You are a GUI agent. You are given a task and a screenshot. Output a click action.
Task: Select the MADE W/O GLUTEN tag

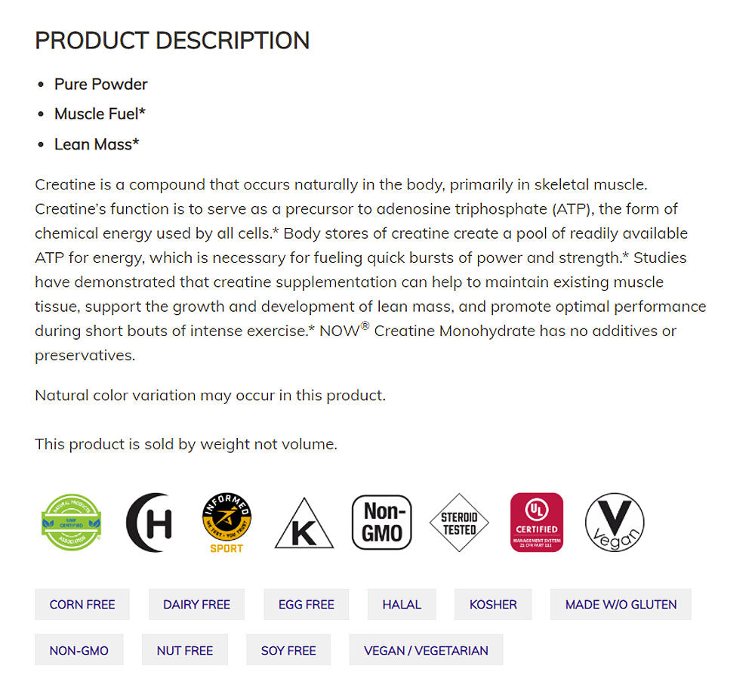(x=621, y=604)
